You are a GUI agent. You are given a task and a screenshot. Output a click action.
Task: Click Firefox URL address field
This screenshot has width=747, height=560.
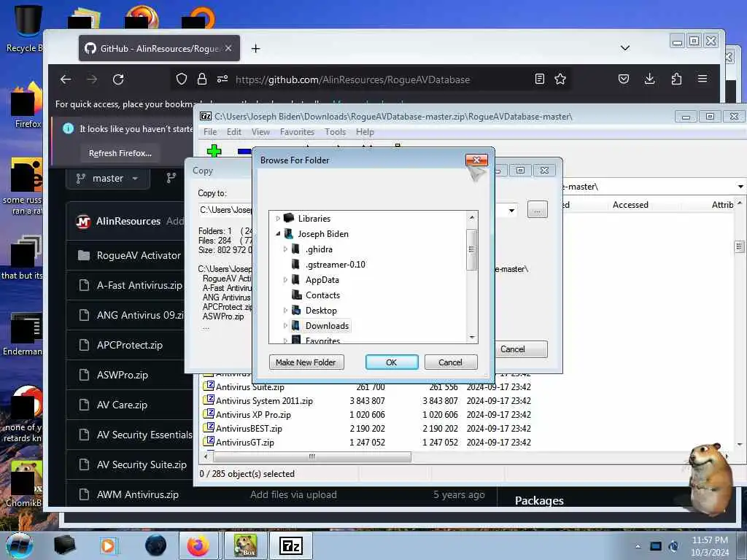click(352, 79)
